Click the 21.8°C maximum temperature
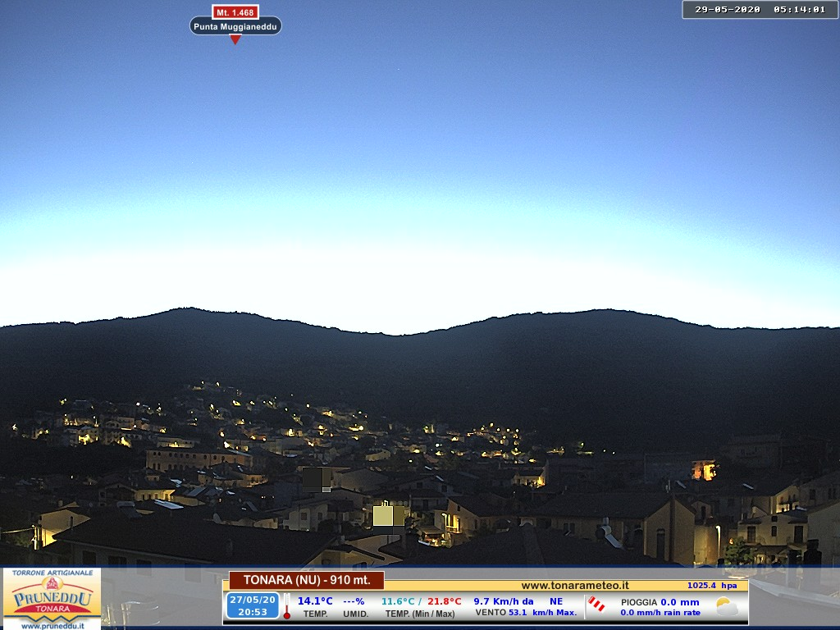This screenshot has width=840, height=630. pos(444,601)
